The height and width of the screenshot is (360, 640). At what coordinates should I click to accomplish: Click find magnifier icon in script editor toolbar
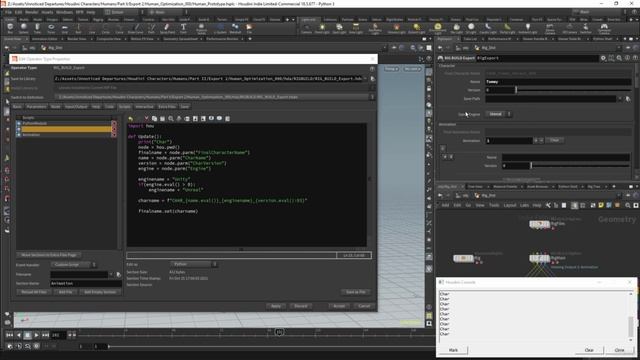(171, 119)
